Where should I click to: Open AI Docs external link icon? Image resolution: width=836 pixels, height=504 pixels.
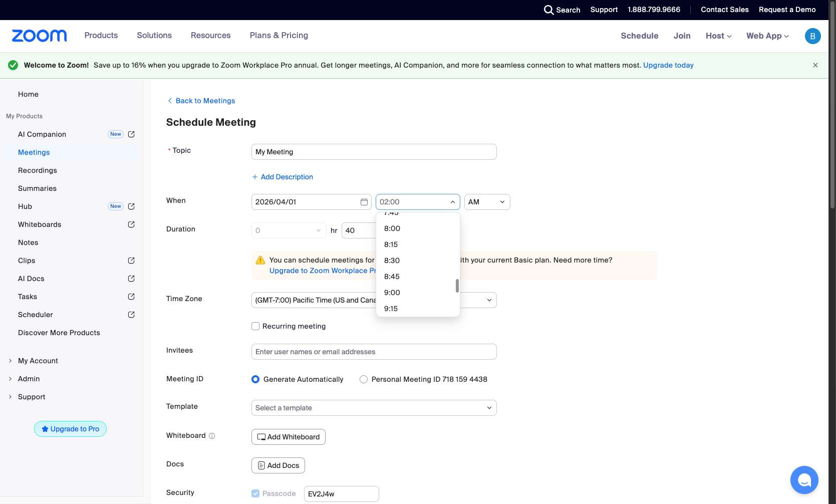coord(131,279)
